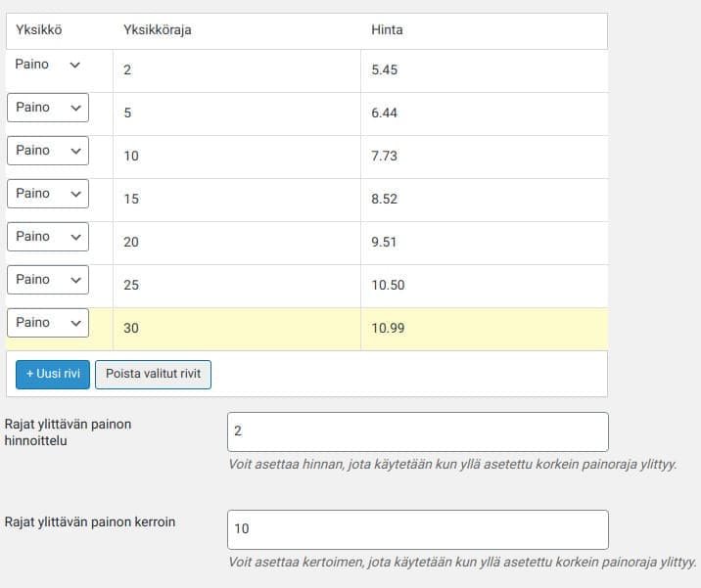
Task: Expand the Paino dropdown in the limit 15 row
Action: point(48,194)
